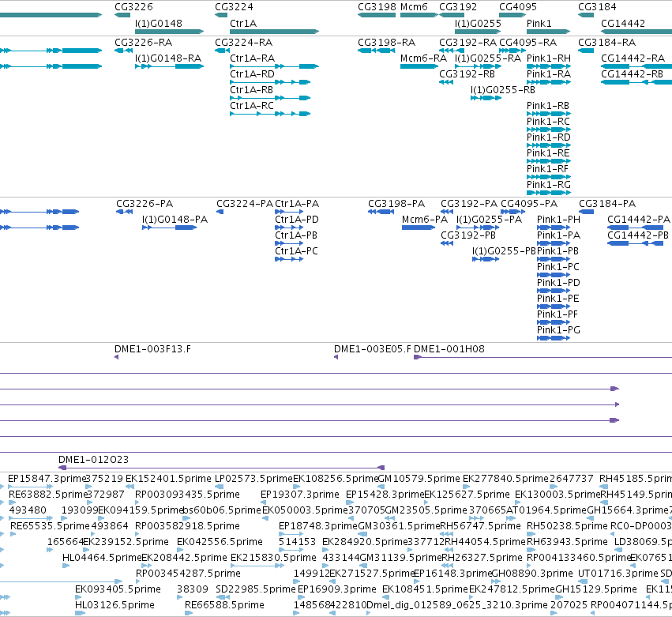This screenshot has width=672, height=617.
Task: Select transcript Ctr1A-RC label
Action: [252, 106]
